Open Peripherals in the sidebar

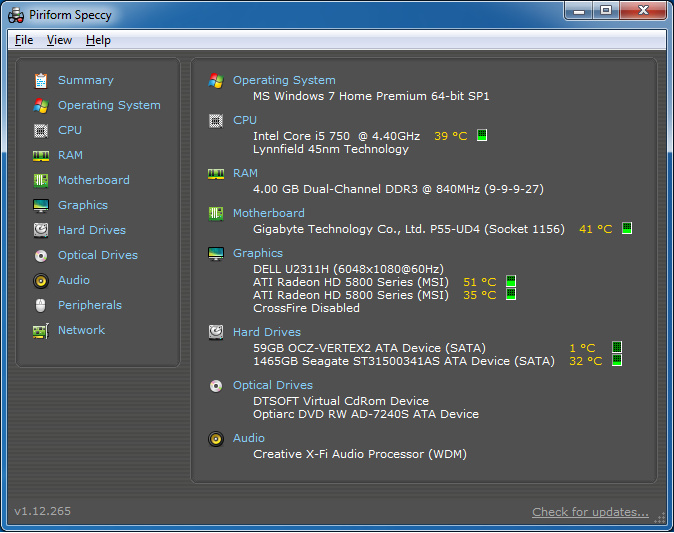[90, 305]
